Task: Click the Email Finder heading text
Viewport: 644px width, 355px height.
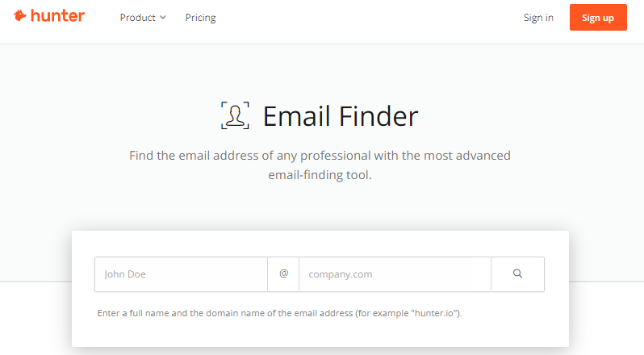Action: pyautogui.click(x=340, y=116)
